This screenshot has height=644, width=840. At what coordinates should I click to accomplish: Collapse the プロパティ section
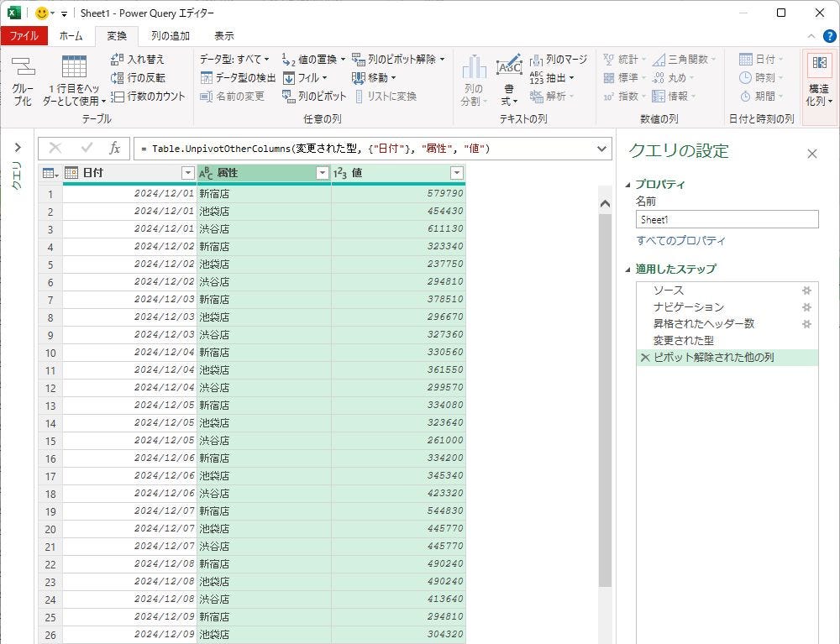click(628, 185)
